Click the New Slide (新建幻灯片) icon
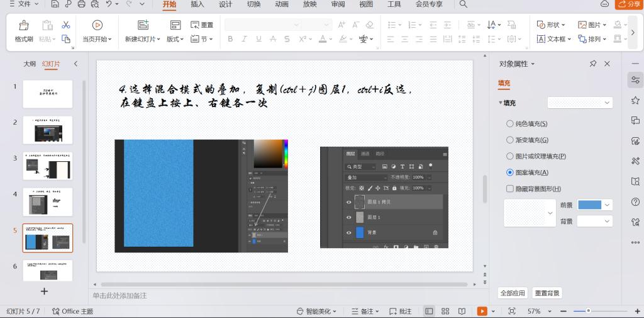The image size is (644, 318). [x=143, y=25]
